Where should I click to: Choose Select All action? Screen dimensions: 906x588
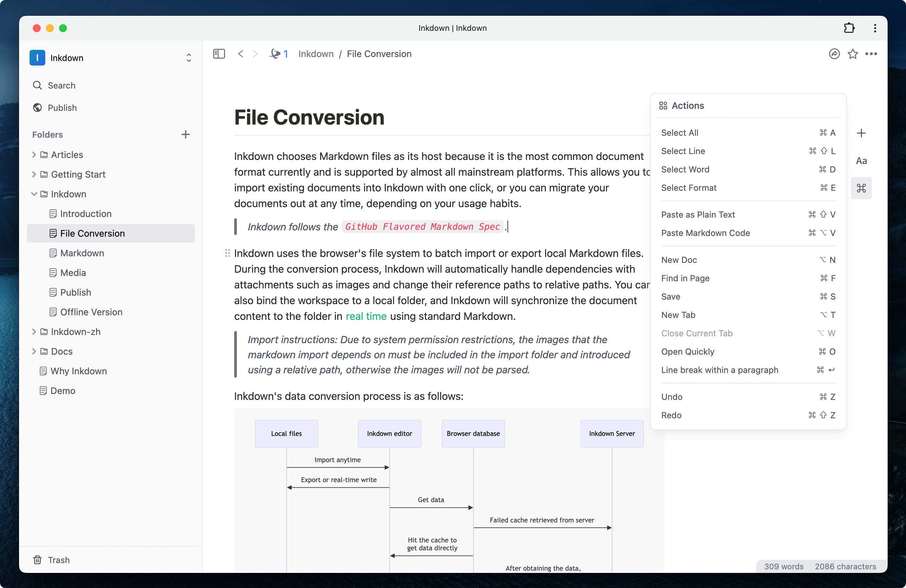(748, 133)
